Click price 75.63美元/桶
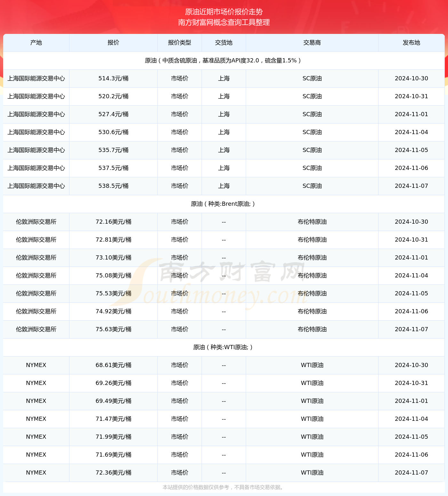The width and height of the screenshot is (448, 496). point(113,330)
